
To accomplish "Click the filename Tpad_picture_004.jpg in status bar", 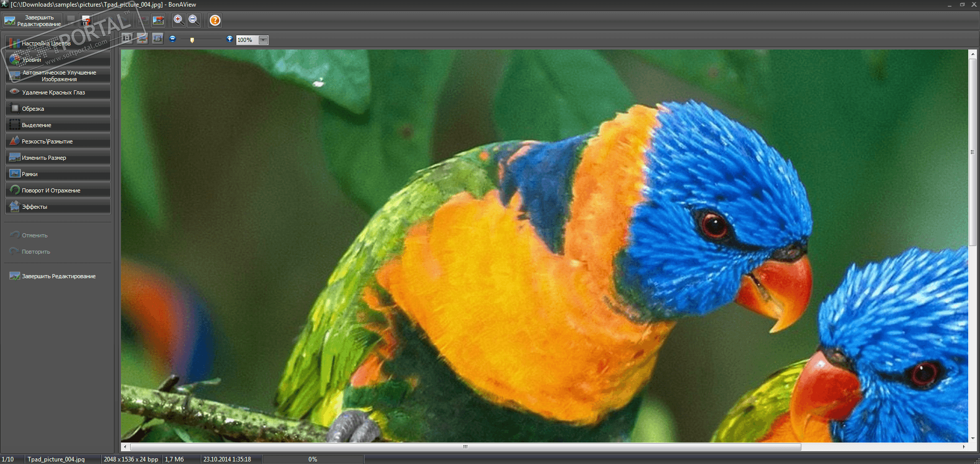I will pos(56,459).
